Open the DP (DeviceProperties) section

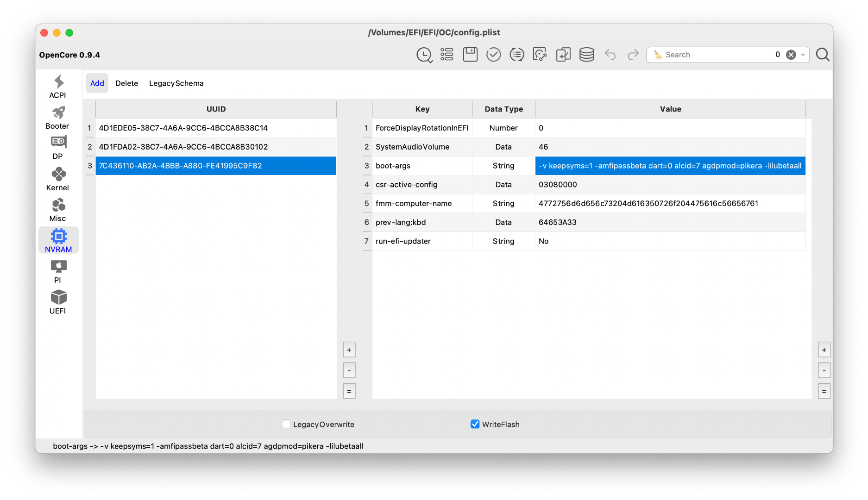click(58, 148)
